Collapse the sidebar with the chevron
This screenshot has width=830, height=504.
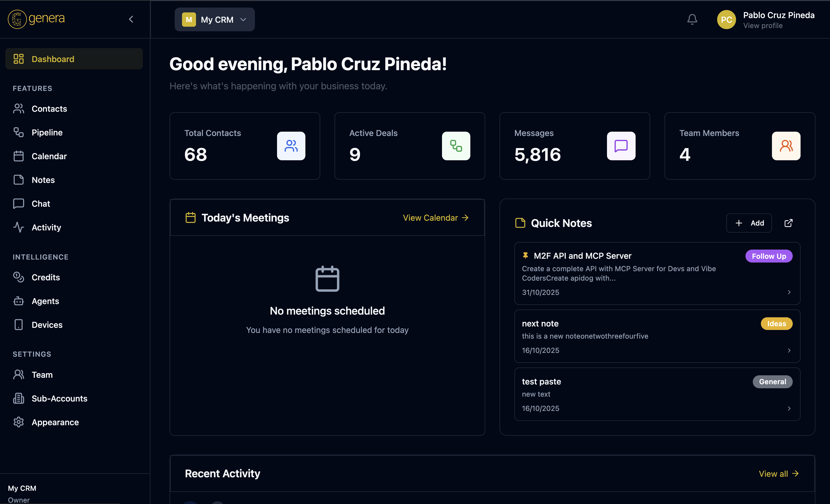pos(131,19)
